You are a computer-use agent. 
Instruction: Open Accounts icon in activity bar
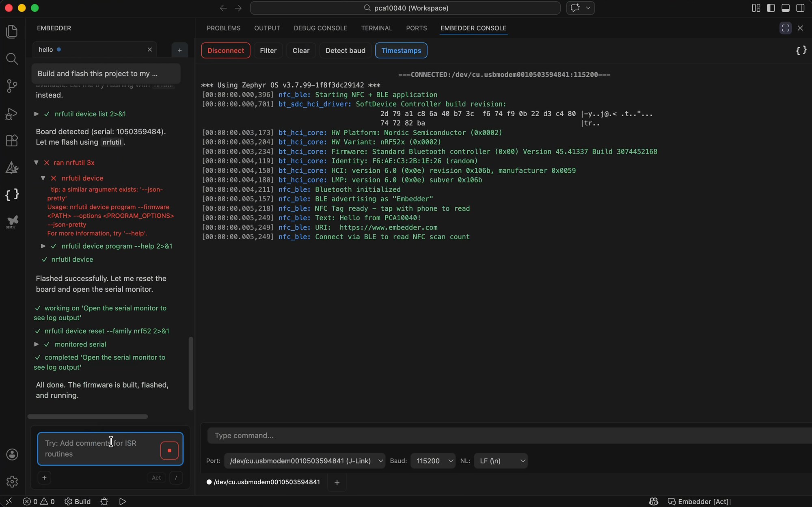tap(12, 454)
